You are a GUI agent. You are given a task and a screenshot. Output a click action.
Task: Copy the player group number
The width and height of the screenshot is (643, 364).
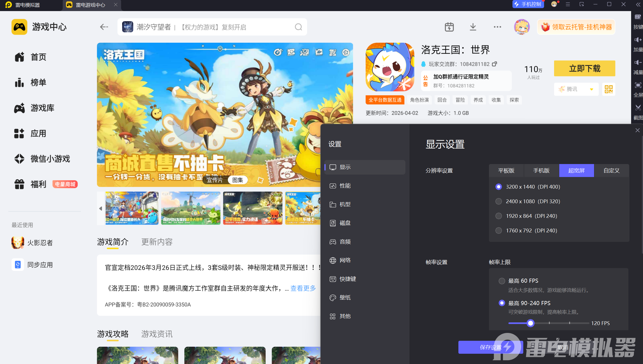click(x=494, y=64)
